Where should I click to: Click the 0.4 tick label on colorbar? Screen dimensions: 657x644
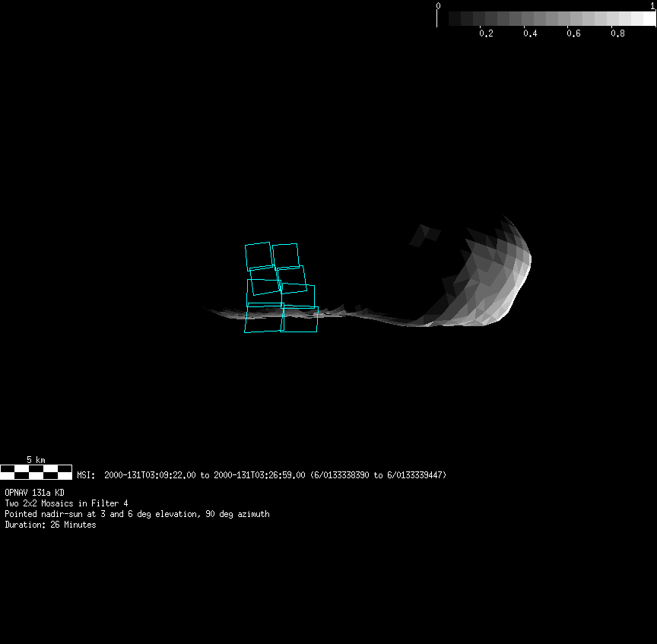tap(530, 33)
